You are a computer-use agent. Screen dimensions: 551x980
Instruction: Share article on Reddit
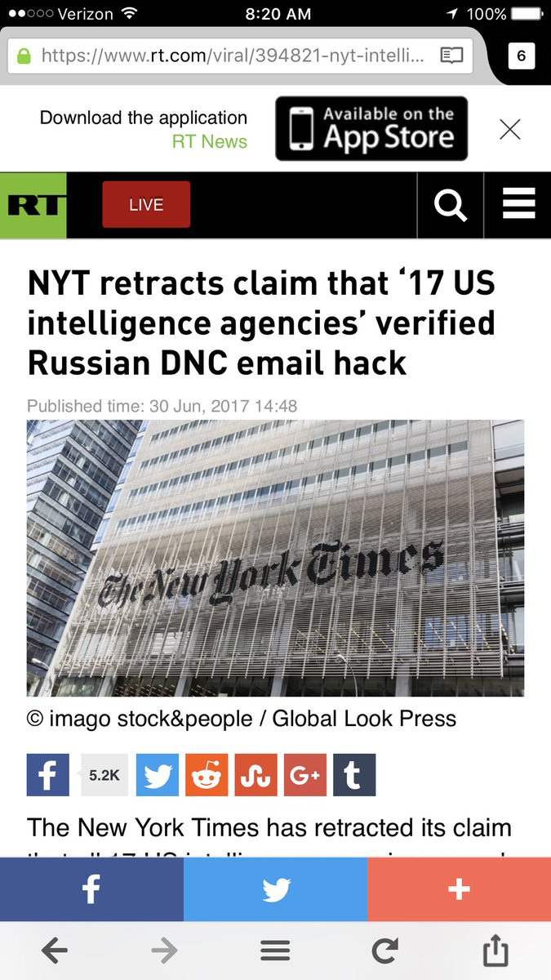(207, 775)
